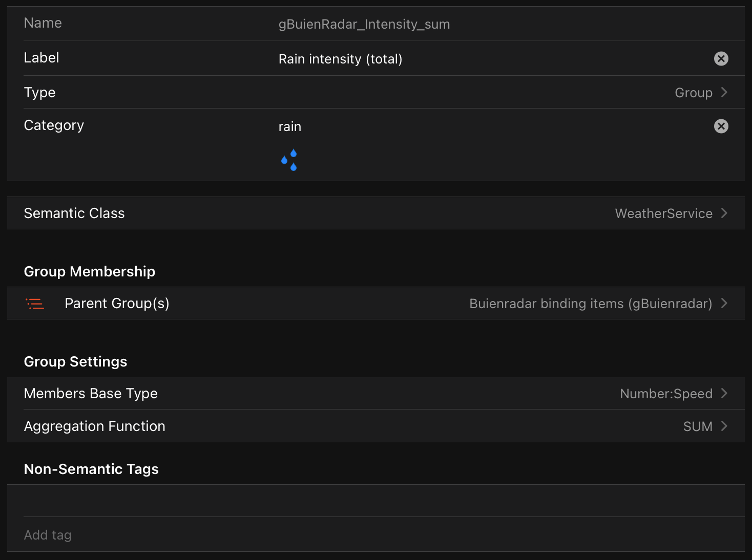Viewport: 752px width, 560px height.
Task: Open the Parent Group(s) row
Action: (x=117, y=304)
